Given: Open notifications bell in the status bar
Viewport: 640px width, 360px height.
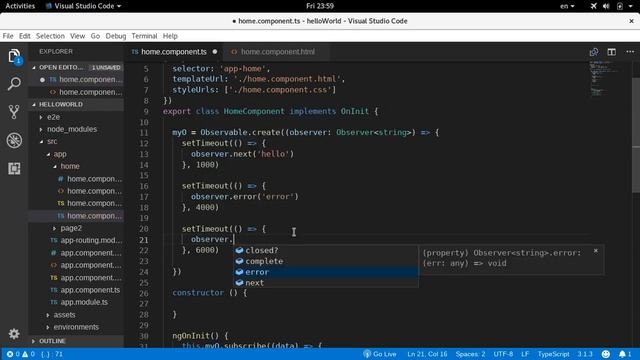Looking at the screenshot, I should [x=624, y=354].
